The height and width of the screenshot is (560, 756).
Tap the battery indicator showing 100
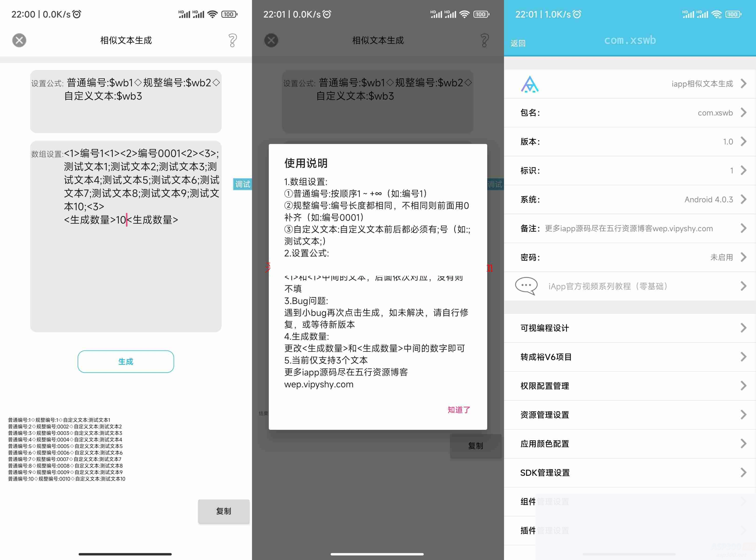229,14
